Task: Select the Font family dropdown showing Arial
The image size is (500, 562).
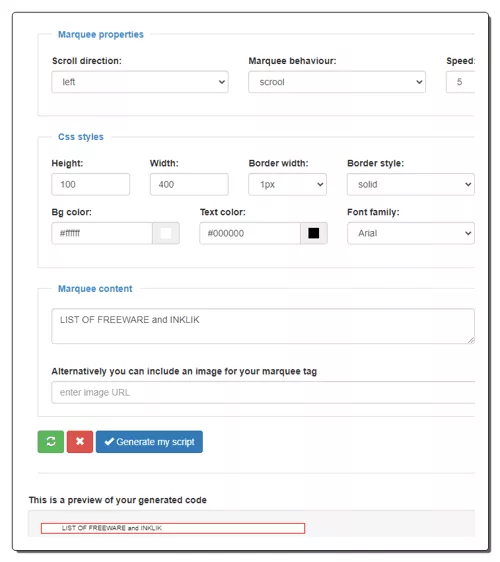Action: [410, 233]
